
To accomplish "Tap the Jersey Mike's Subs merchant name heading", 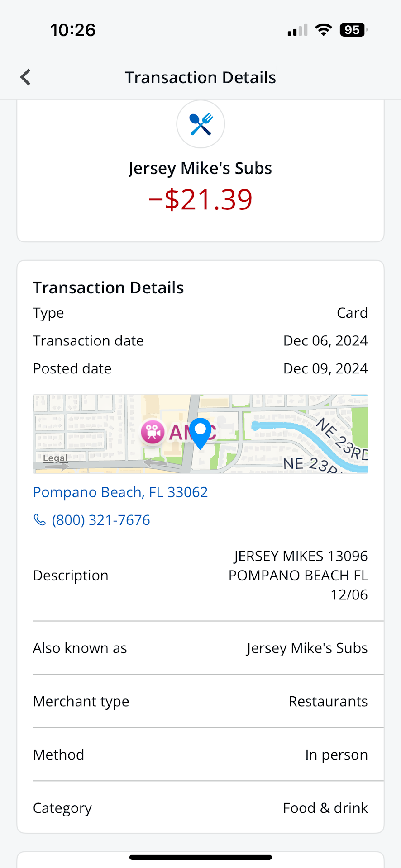I will tap(200, 168).
